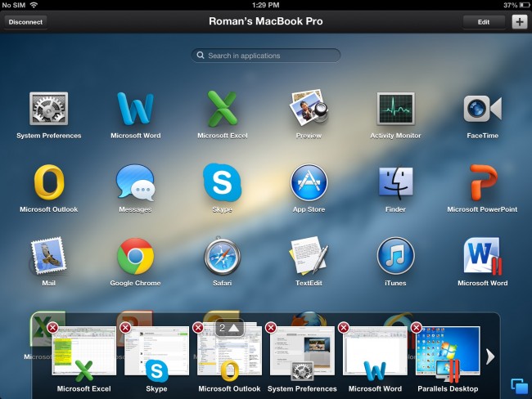The height and width of the screenshot is (399, 532).
Task: Switch to the Parallels Desktop window thumbnail
Action: (448, 351)
